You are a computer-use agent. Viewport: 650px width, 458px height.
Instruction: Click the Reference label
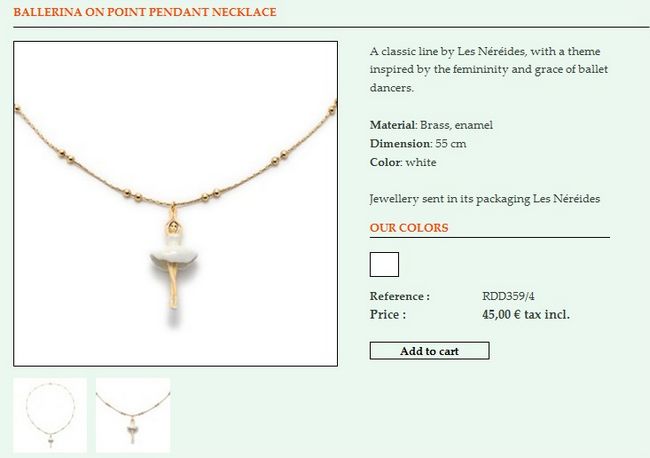click(x=400, y=296)
